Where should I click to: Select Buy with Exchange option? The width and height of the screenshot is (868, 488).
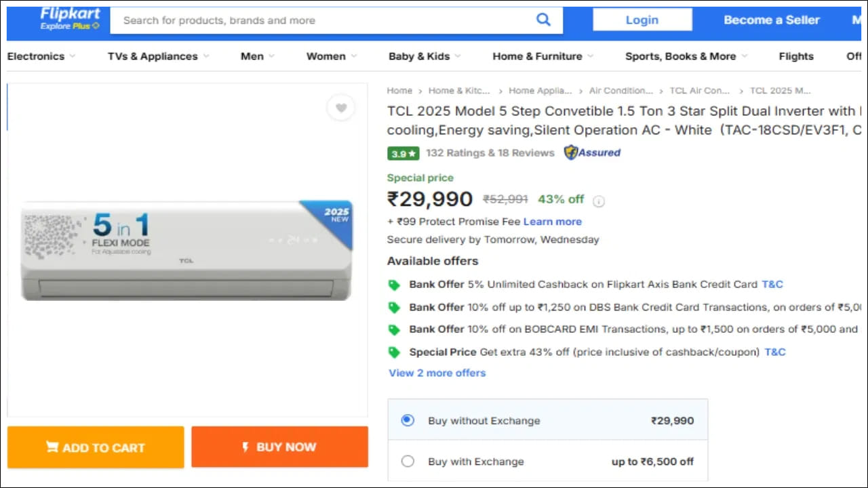[x=407, y=461]
